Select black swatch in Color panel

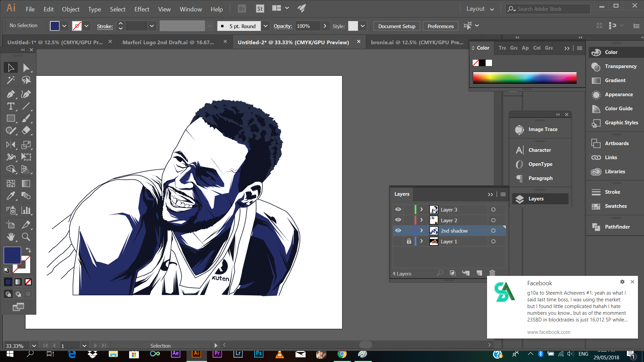point(482,63)
